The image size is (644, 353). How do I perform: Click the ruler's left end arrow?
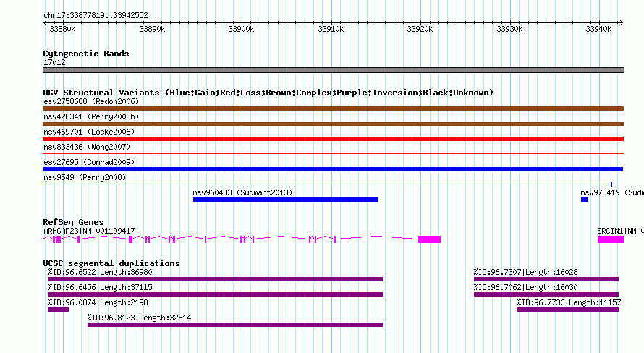(45, 22)
